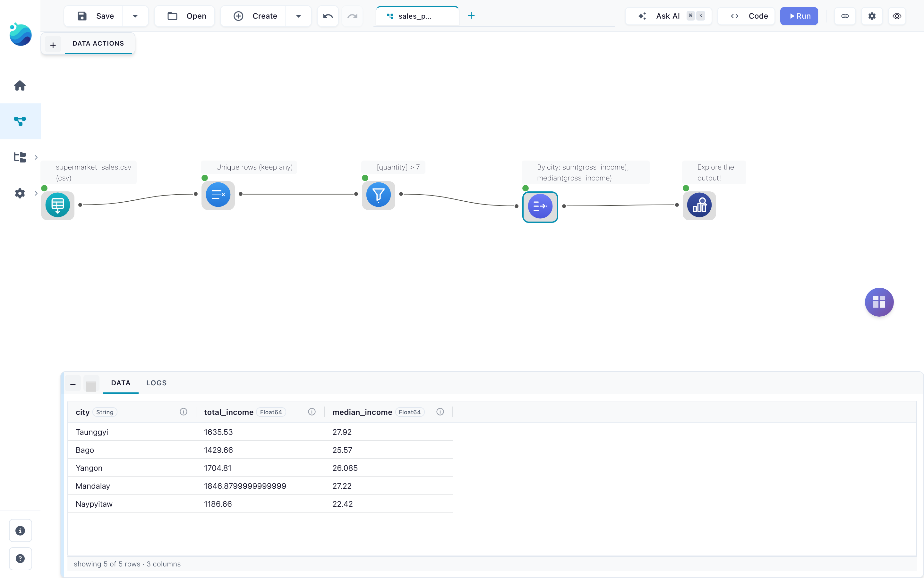Open the Save dropdown arrow
This screenshot has width=924, height=578.
(135, 16)
